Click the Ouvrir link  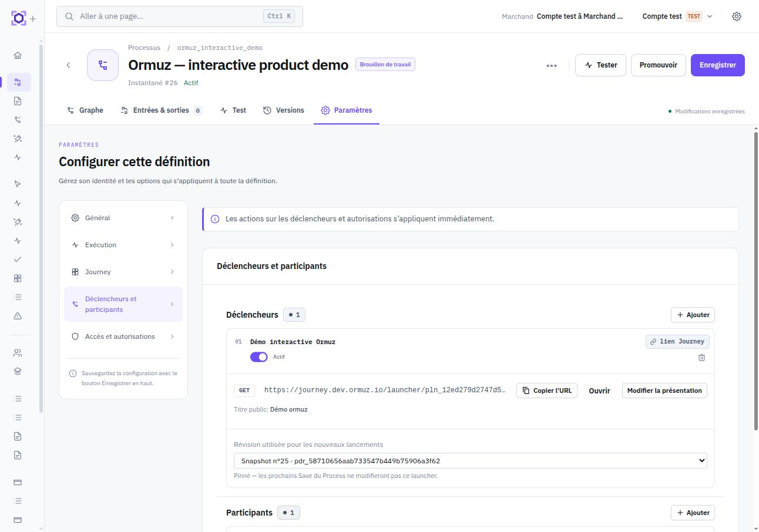click(x=600, y=390)
